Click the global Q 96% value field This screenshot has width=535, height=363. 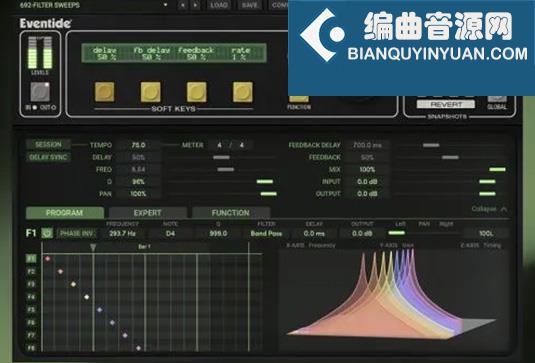pyautogui.click(x=138, y=182)
